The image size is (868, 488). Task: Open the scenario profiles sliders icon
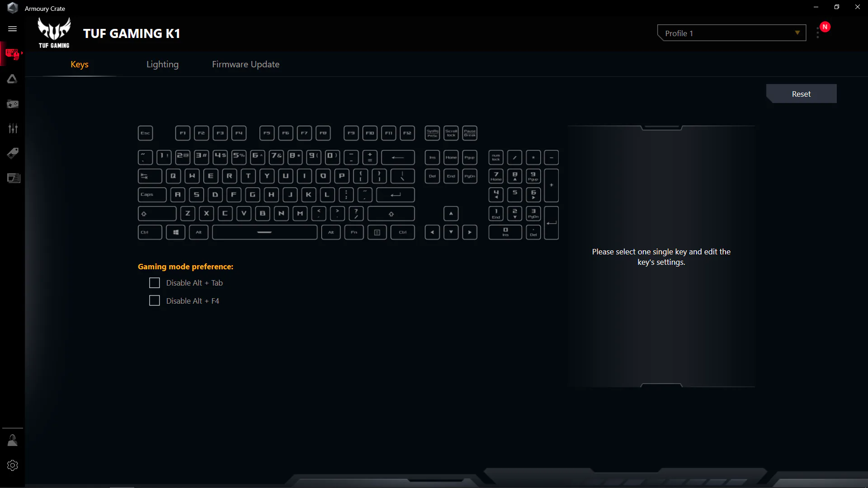pos(13,129)
